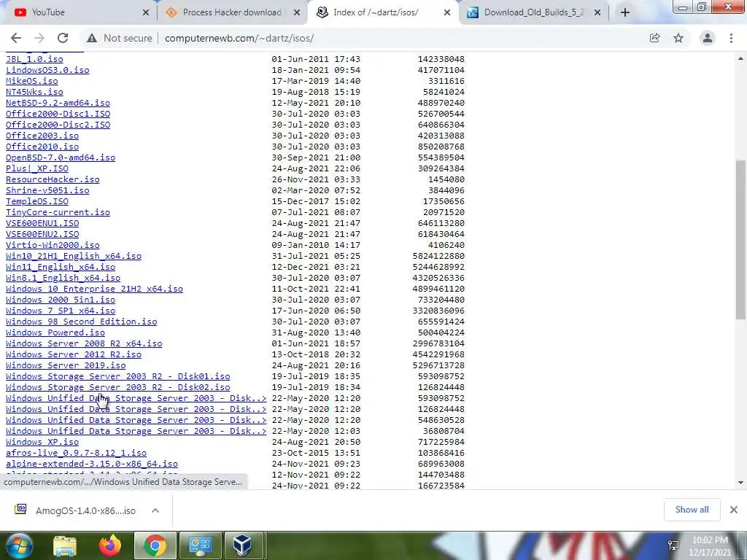The image size is (747, 560).
Task: Download Office2010.iso
Action: click(42, 147)
